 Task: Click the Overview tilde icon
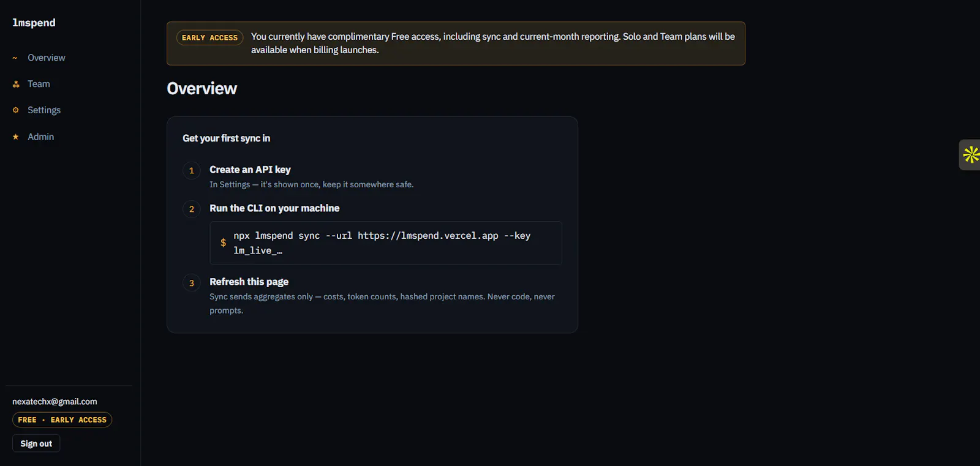pyautogui.click(x=15, y=58)
